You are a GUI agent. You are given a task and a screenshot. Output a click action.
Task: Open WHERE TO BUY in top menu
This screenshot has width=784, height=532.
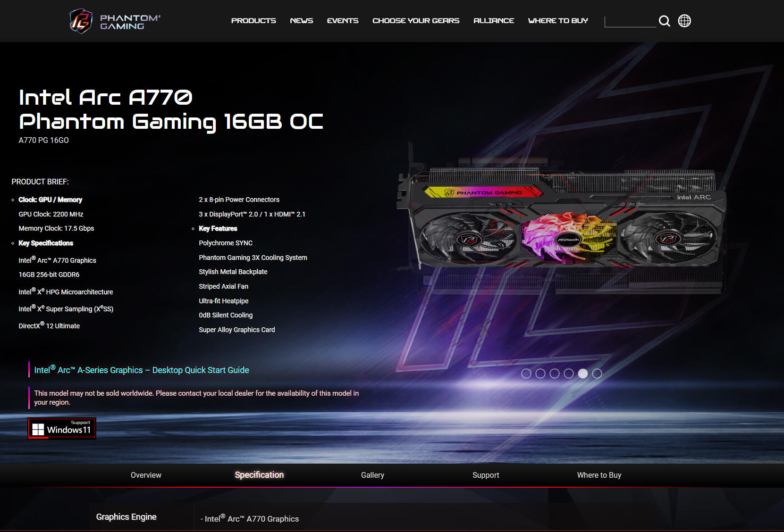[x=558, y=21]
